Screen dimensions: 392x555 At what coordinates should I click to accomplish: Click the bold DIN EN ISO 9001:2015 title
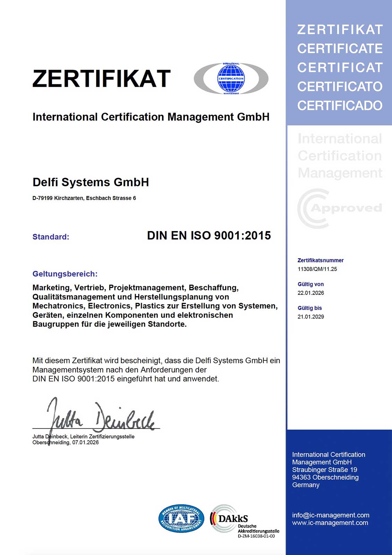click(x=209, y=236)
